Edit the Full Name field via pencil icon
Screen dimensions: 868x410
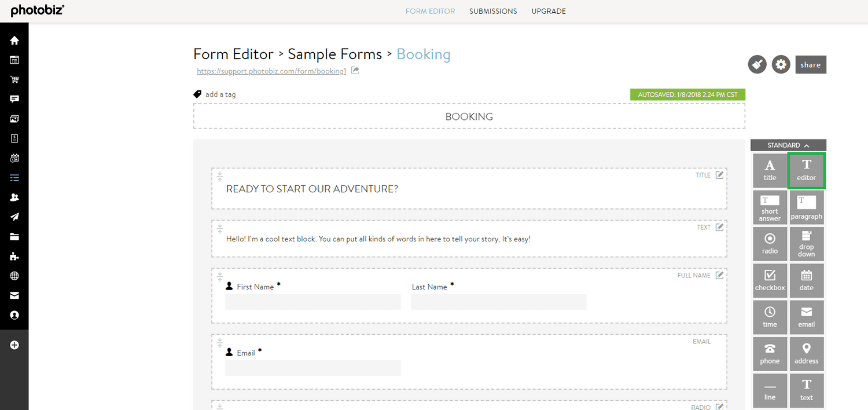pyautogui.click(x=719, y=275)
